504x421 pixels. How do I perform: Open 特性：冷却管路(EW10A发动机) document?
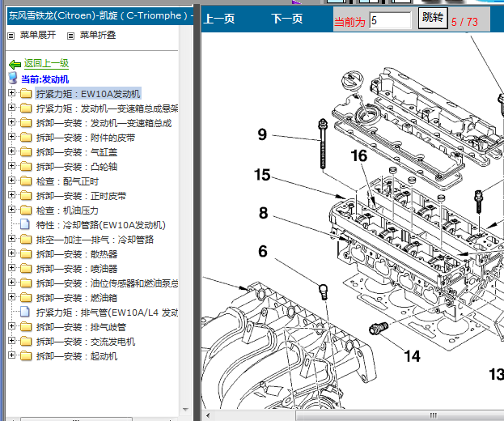(100, 225)
